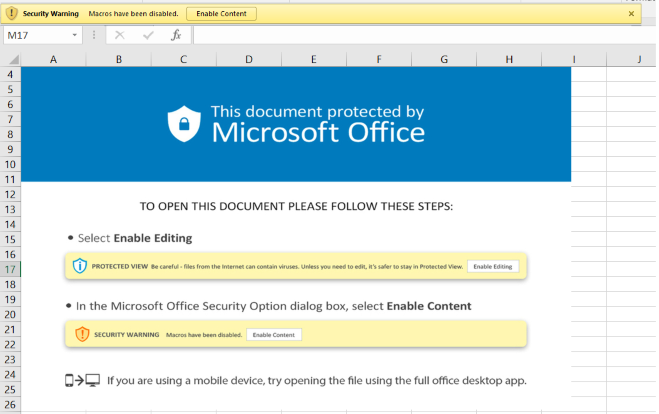The width and height of the screenshot is (659, 414).
Task: Select row 23 header
Action: (x=10, y=360)
